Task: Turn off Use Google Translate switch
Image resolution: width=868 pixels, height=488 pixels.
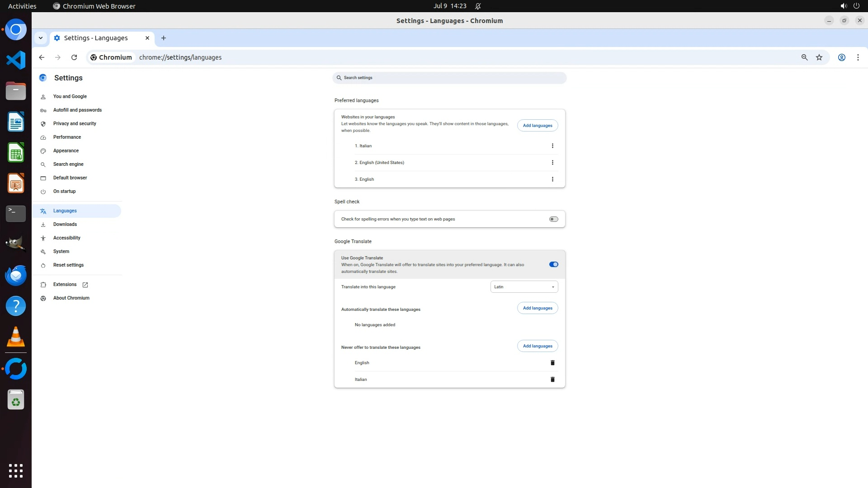Action: pos(553,264)
